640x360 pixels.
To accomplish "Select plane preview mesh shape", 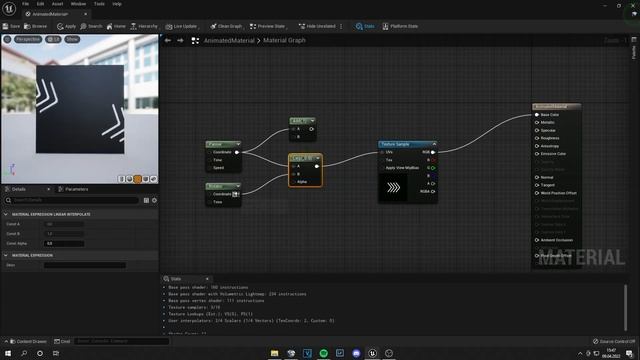I will (x=138, y=179).
